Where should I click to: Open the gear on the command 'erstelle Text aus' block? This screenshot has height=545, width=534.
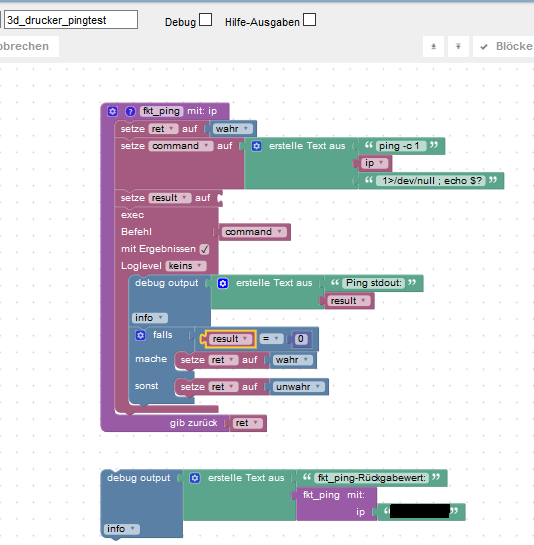pos(257,146)
